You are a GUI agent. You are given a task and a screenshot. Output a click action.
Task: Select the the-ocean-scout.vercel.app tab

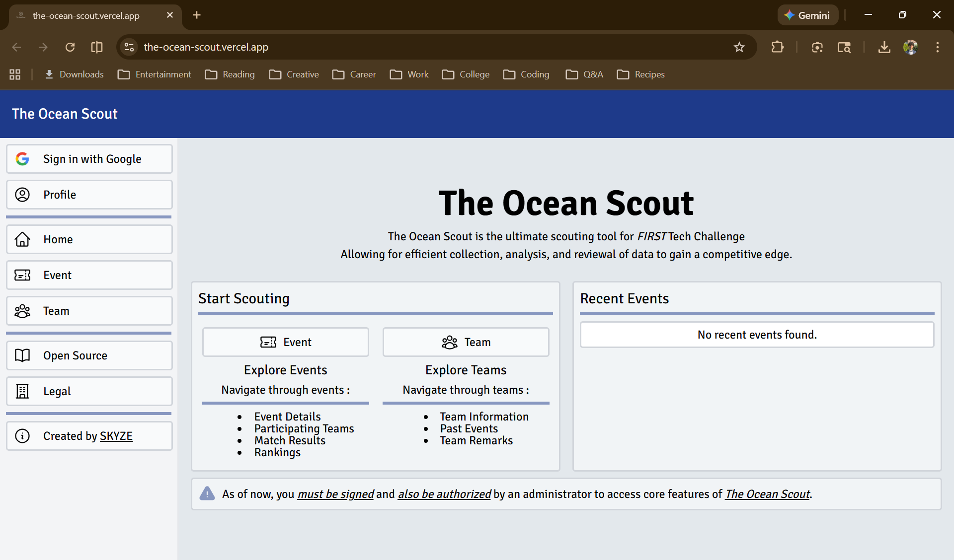tap(94, 15)
